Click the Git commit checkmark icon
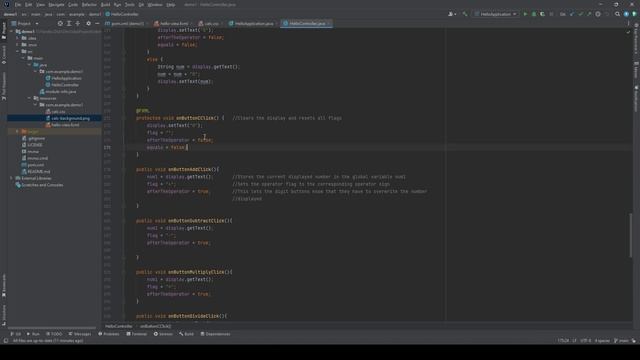 [580, 14]
